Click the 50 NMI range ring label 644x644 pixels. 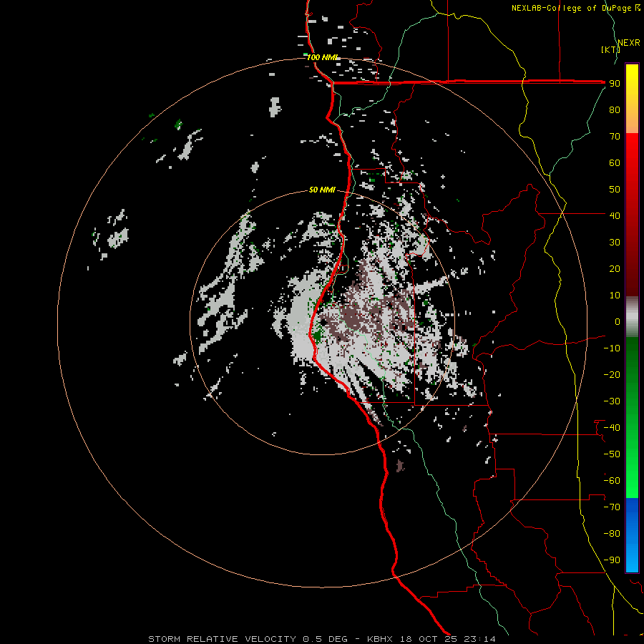point(322,190)
